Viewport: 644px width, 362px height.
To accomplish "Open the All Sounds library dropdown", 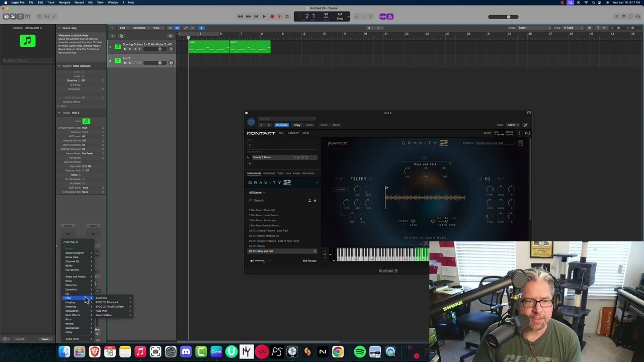I will [x=34, y=28].
